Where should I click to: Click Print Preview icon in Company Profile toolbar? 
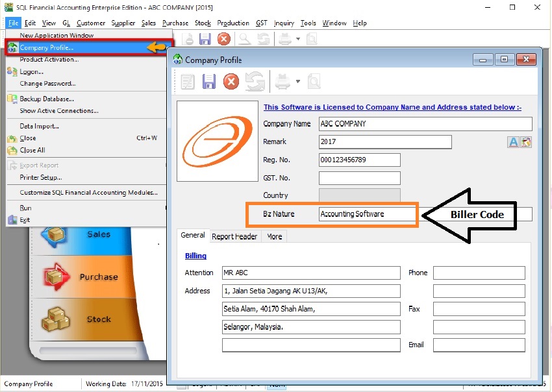point(314,82)
